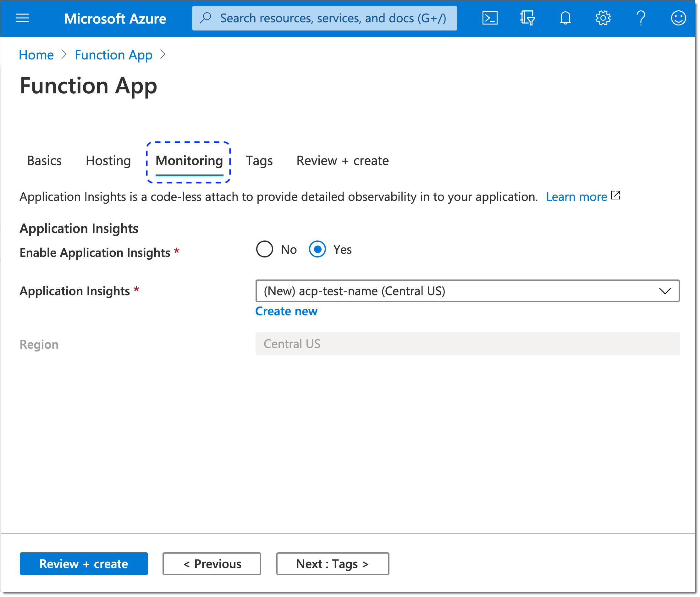Open the Learn more link
The width and height of the screenshot is (700, 597).
click(576, 196)
